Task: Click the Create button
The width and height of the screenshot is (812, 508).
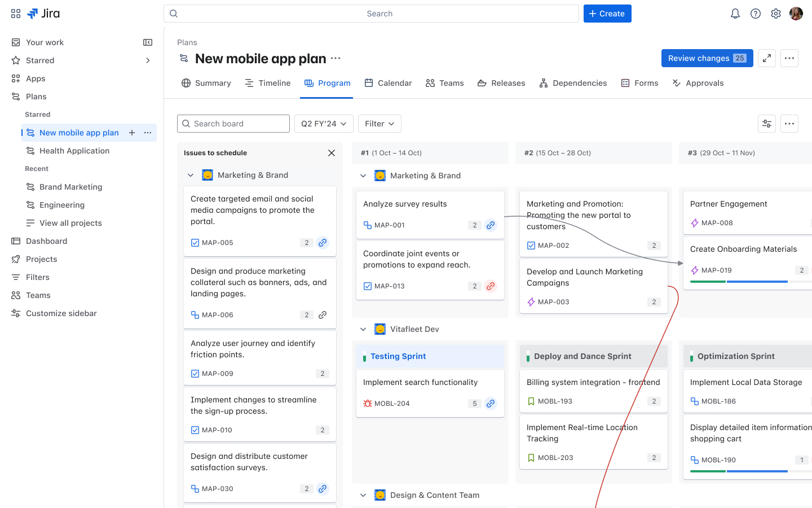Action: (607, 14)
